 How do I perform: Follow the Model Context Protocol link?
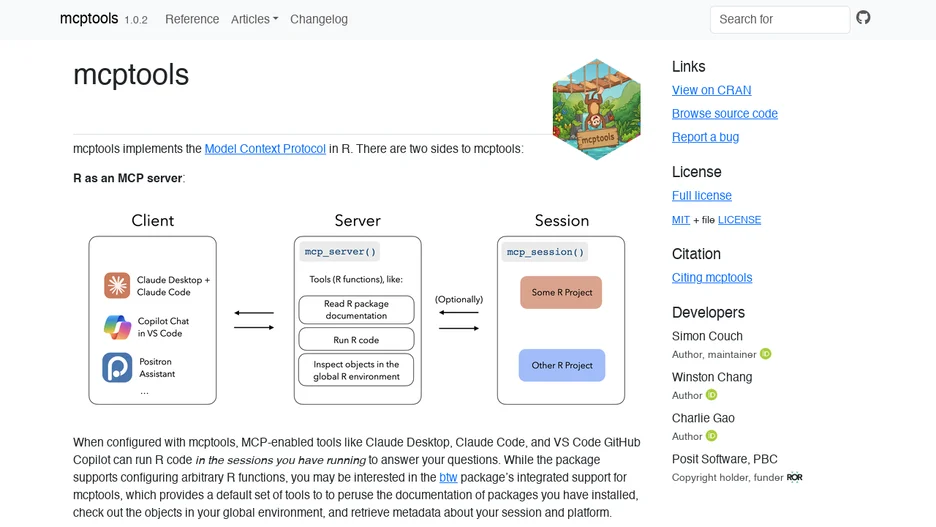[x=265, y=149]
